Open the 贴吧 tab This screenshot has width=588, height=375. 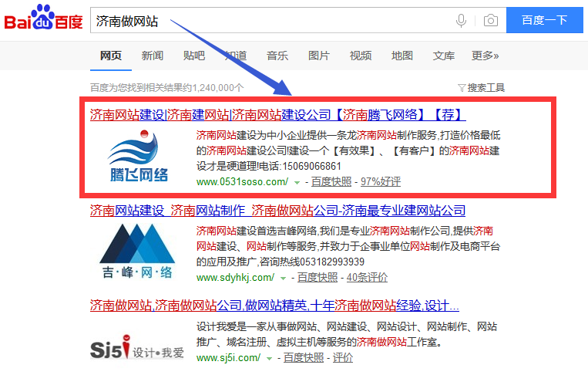click(x=194, y=56)
